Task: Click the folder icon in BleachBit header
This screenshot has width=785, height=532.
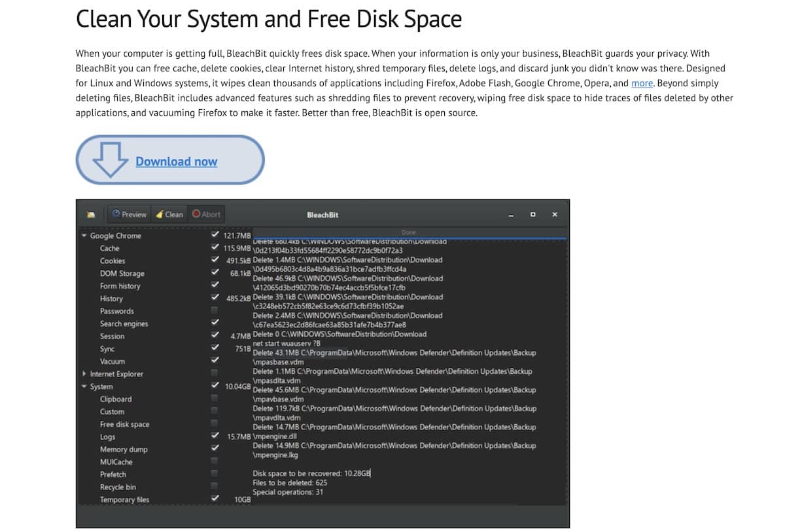Action: pyautogui.click(x=91, y=214)
